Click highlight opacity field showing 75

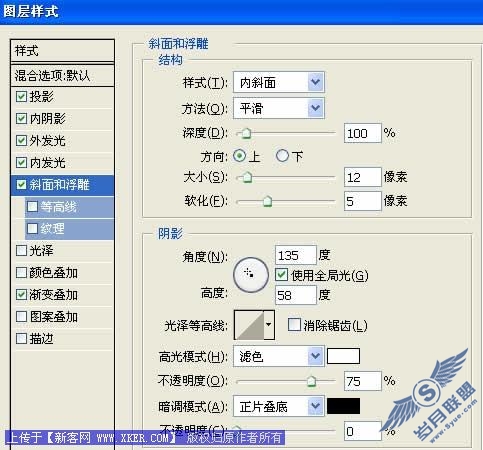coord(363,381)
